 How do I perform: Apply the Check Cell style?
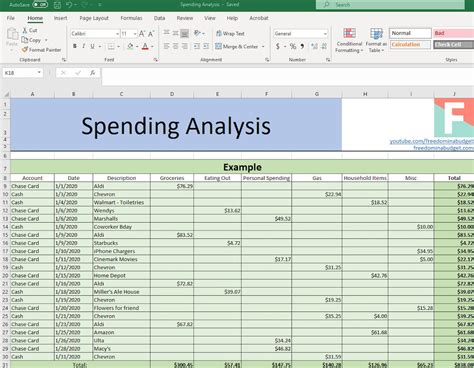(x=453, y=44)
